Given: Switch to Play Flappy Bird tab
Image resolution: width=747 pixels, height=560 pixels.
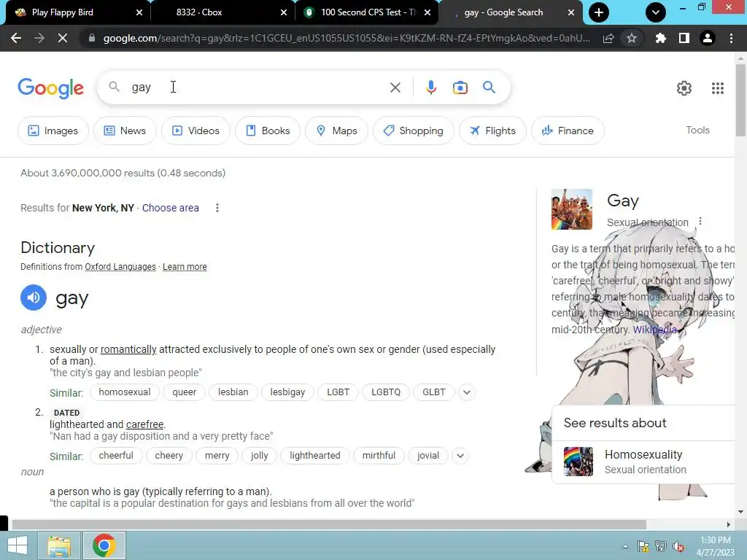Looking at the screenshot, I should tap(63, 12).
